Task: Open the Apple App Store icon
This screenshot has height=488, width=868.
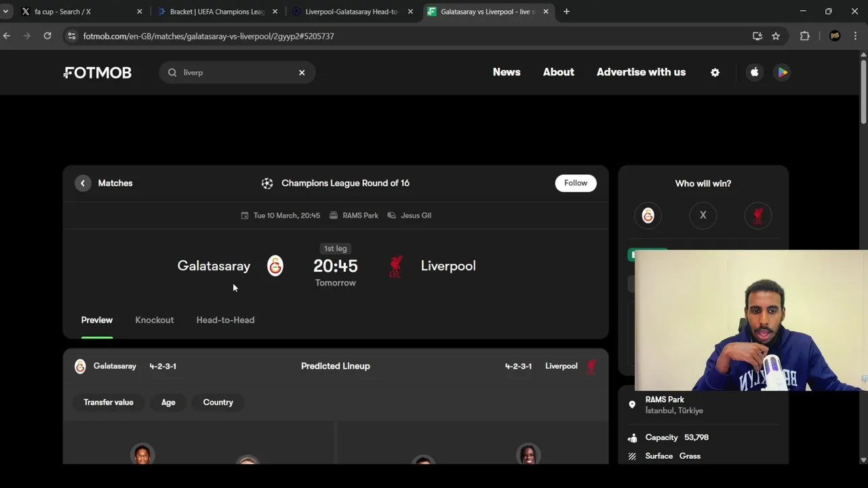Action: 754,73
